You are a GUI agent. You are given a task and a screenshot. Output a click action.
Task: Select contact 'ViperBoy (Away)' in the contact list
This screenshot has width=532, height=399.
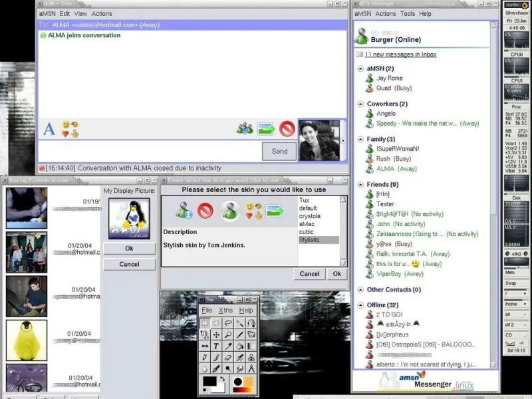pyautogui.click(x=400, y=274)
